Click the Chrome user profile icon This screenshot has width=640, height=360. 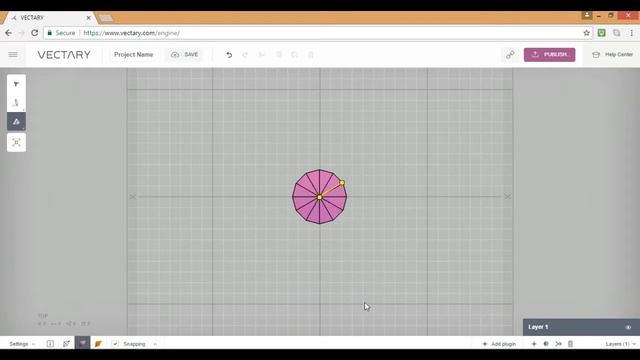tap(587, 15)
